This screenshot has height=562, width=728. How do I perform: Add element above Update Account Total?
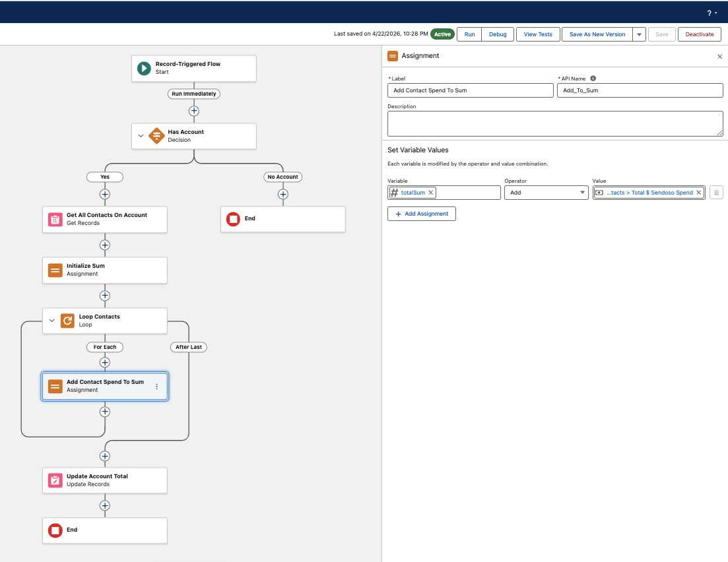(105, 456)
